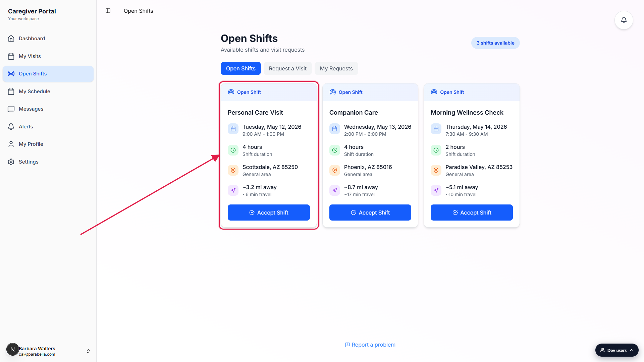The width and height of the screenshot is (644, 362).
Task: Click the Personal Care Visit title
Action: pyautogui.click(x=255, y=113)
